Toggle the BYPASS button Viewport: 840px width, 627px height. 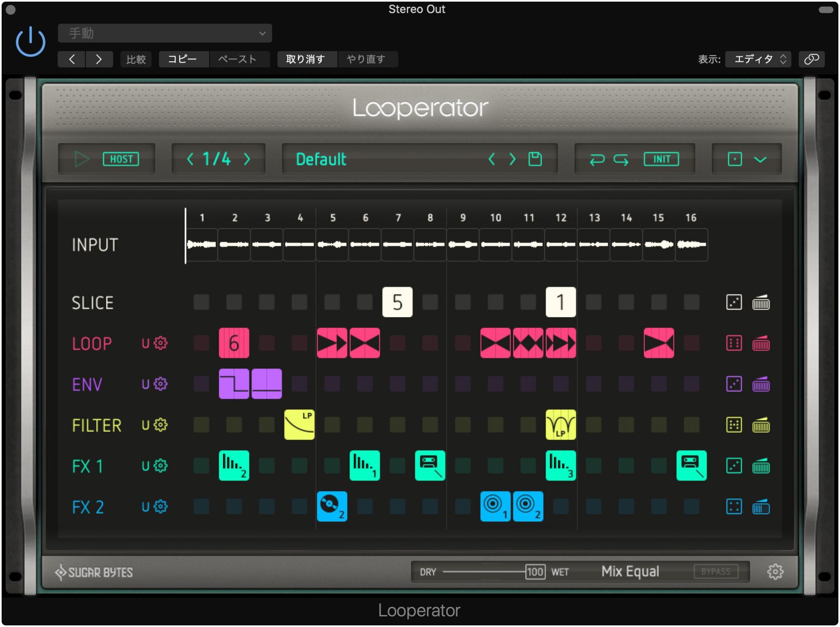pos(715,571)
